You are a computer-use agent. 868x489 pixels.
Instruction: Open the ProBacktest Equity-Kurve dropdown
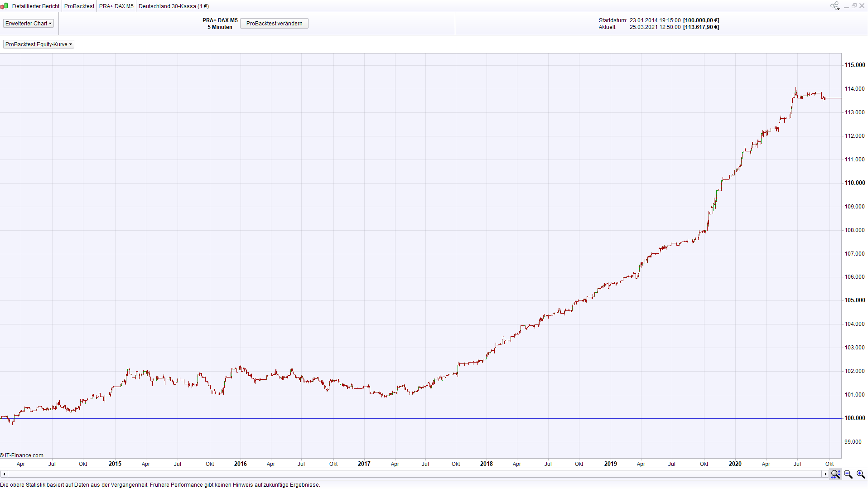point(39,44)
